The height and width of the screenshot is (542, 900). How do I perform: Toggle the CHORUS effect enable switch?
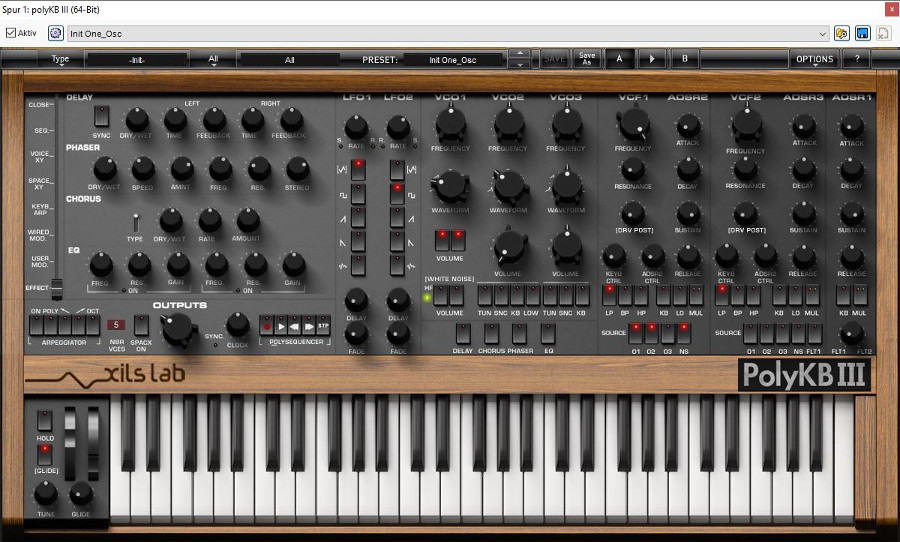point(491,334)
